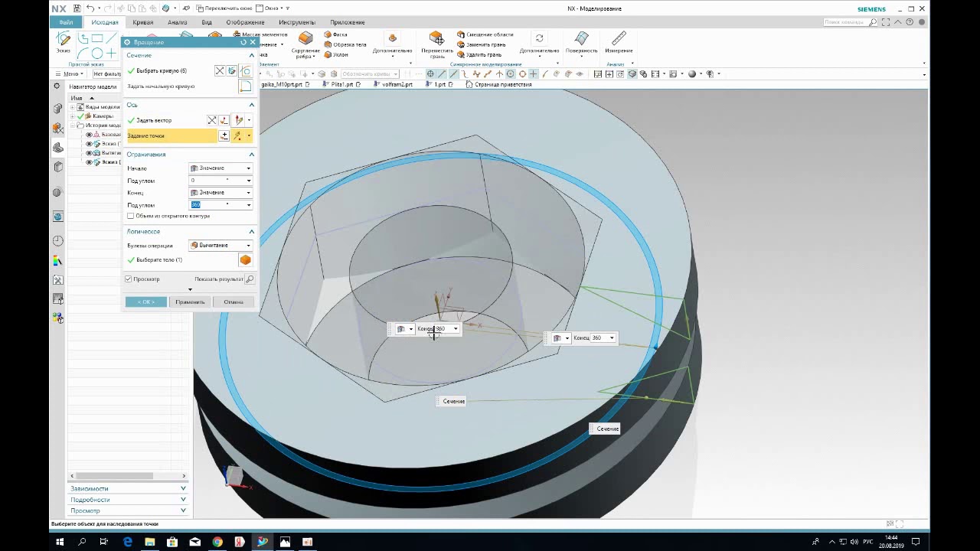This screenshot has height=551, width=980.
Task: Open the History clock icon in the resource bar
Action: (x=58, y=240)
